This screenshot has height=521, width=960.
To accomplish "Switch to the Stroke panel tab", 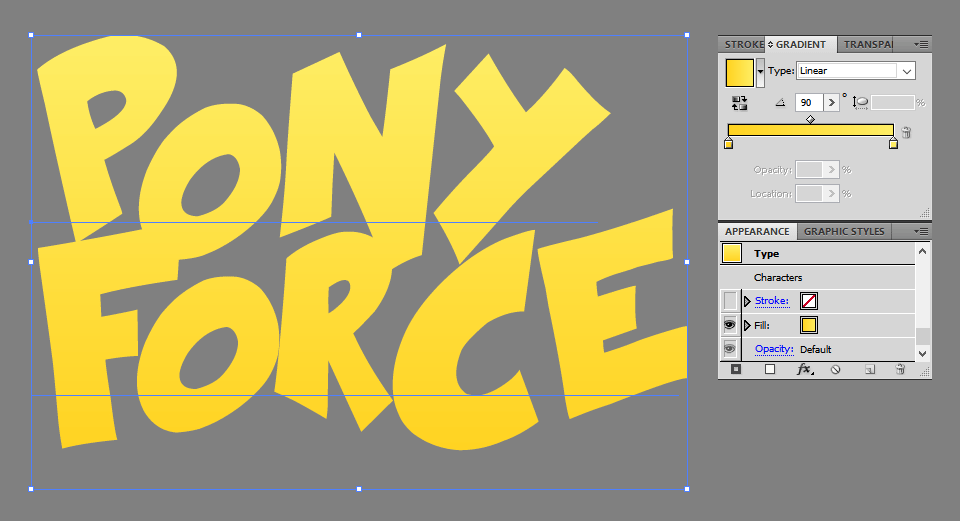I will coord(744,44).
